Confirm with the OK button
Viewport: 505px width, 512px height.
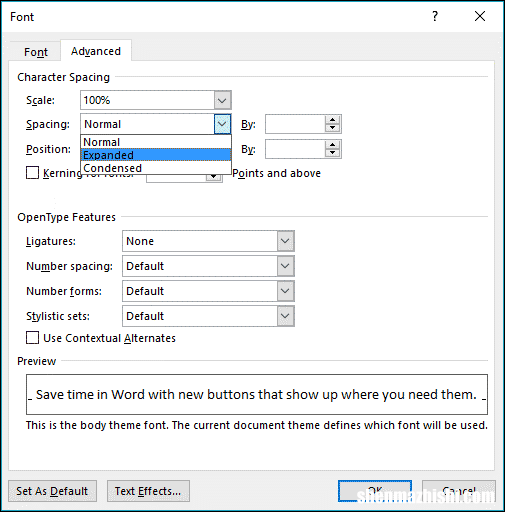[375, 491]
